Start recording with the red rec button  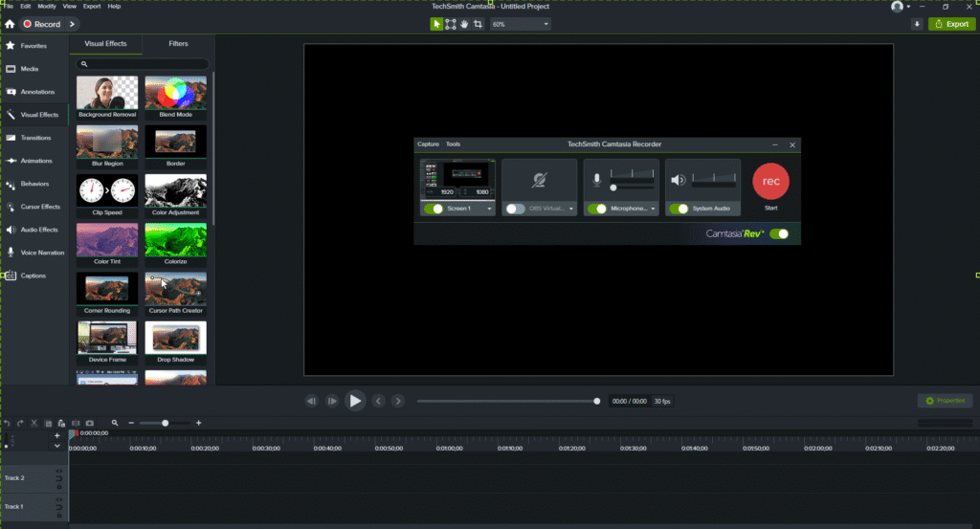tap(770, 181)
